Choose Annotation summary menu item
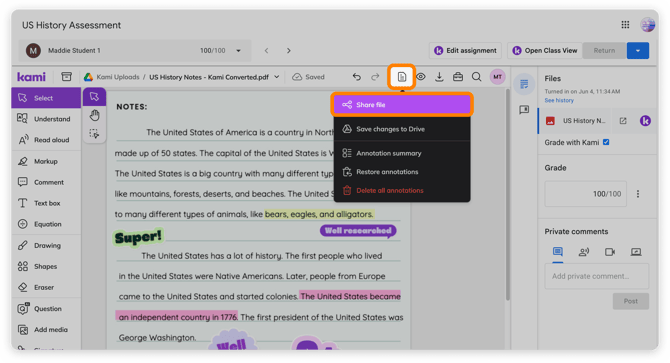 pyautogui.click(x=402, y=153)
